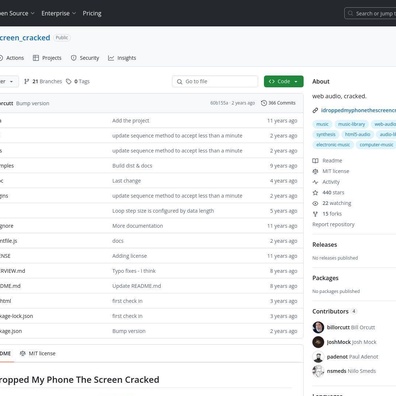Click the clock icon beside 366 Commits
This screenshot has width=396, height=396.
[264, 103]
